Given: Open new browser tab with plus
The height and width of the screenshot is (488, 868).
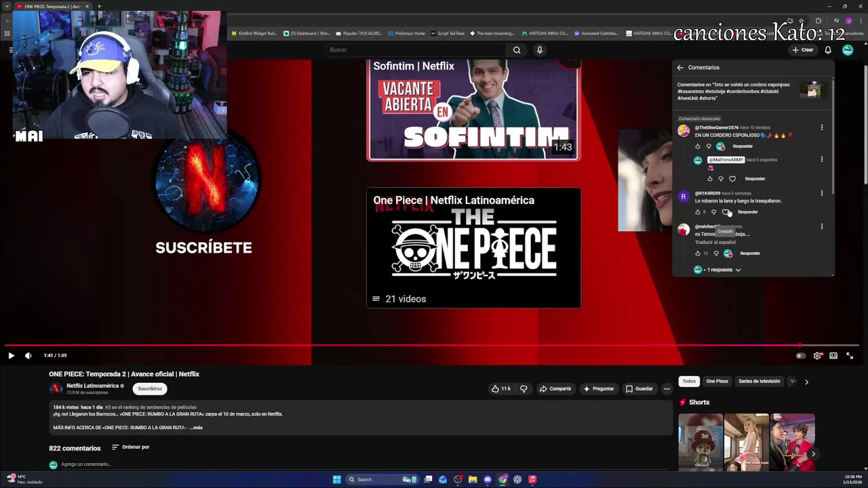Looking at the screenshot, I should (x=99, y=6).
